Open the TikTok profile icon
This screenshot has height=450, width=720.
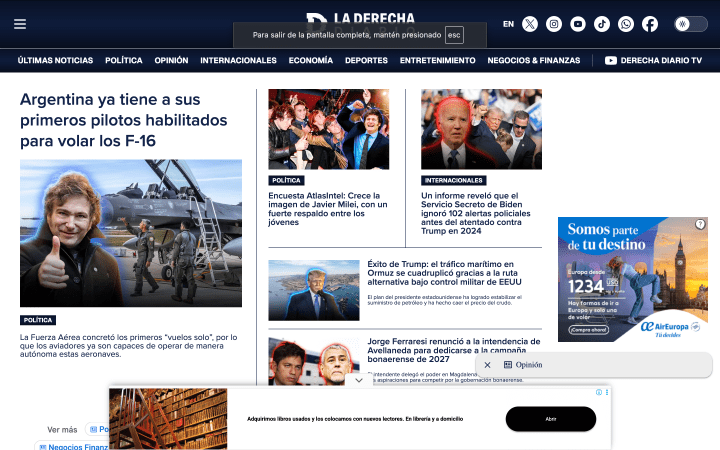click(602, 24)
